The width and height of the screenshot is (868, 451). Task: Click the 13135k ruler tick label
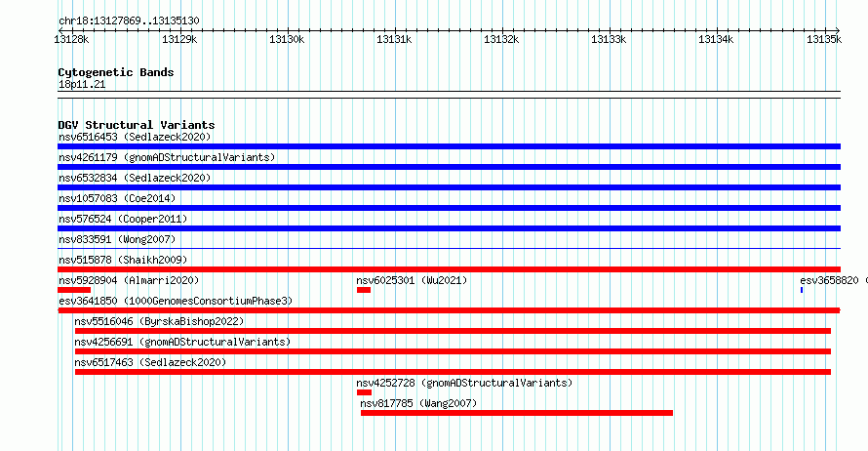[824, 39]
